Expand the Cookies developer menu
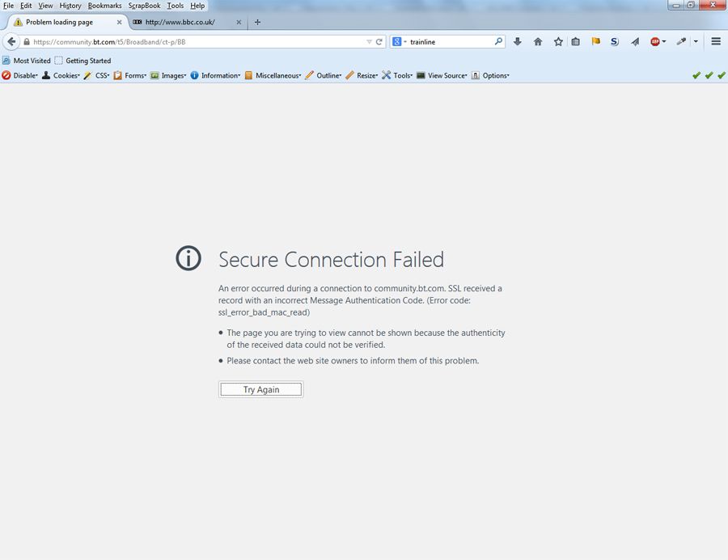The height and width of the screenshot is (560, 728). pyautogui.click(x=61, y=75)
